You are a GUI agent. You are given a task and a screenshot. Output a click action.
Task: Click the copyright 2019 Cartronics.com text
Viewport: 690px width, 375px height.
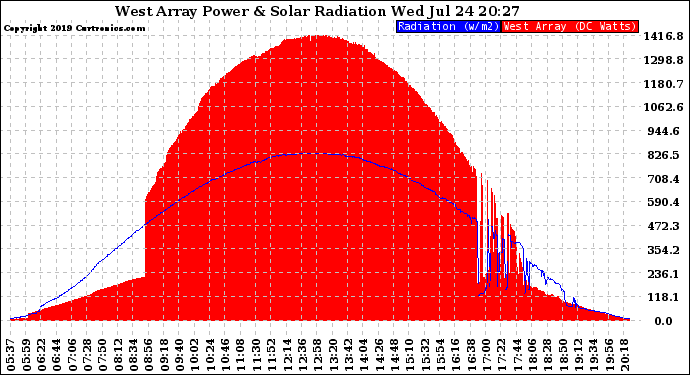(74, 29)
